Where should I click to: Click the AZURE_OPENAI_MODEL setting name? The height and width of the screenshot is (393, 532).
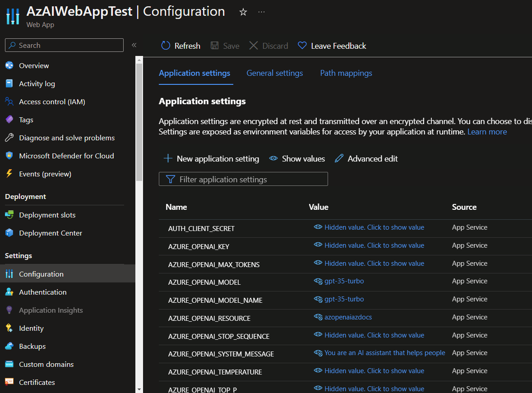[x=204, y=282]
